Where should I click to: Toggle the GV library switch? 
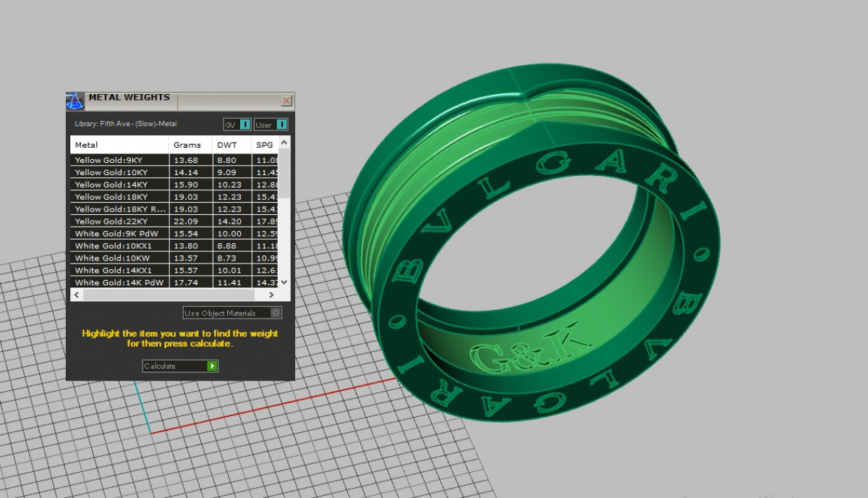coord(245,124)
